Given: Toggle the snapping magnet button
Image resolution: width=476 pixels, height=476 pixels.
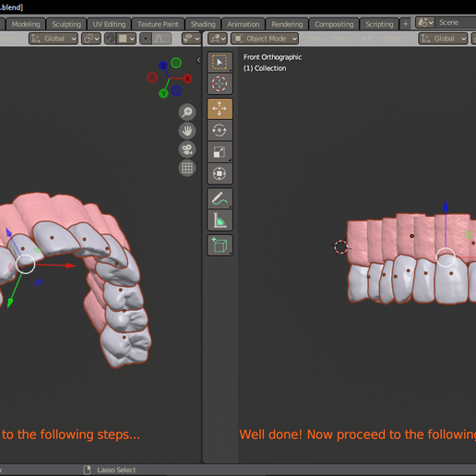Looking at the screenshot, I should pyautogui.click(x=110, y=39).
